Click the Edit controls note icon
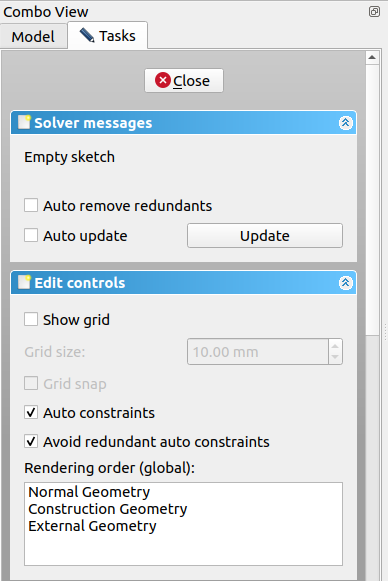Viewport: 388px width, 581px height. (24, 282)
